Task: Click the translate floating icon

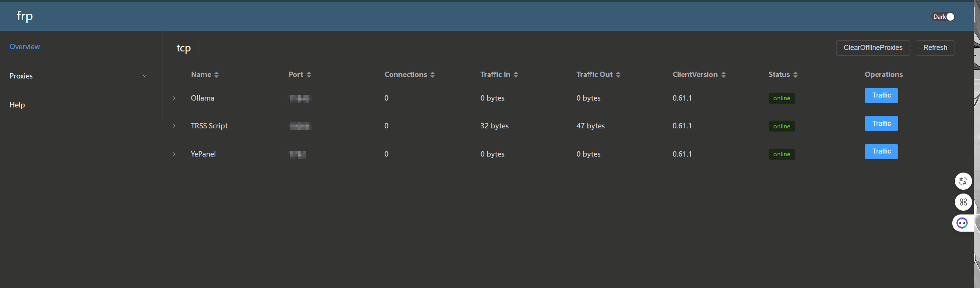Action: point(963,181)
